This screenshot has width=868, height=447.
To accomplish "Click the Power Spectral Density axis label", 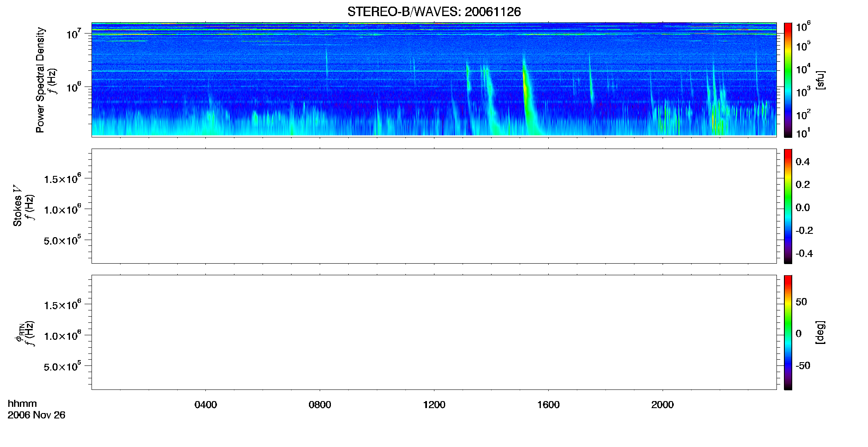I will tap(40, 80).
